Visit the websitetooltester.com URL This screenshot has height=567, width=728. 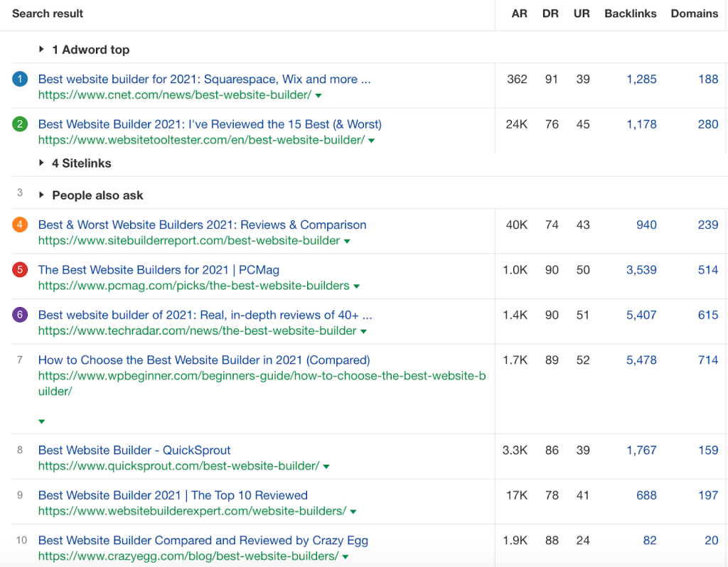click(x=201, y=140)
